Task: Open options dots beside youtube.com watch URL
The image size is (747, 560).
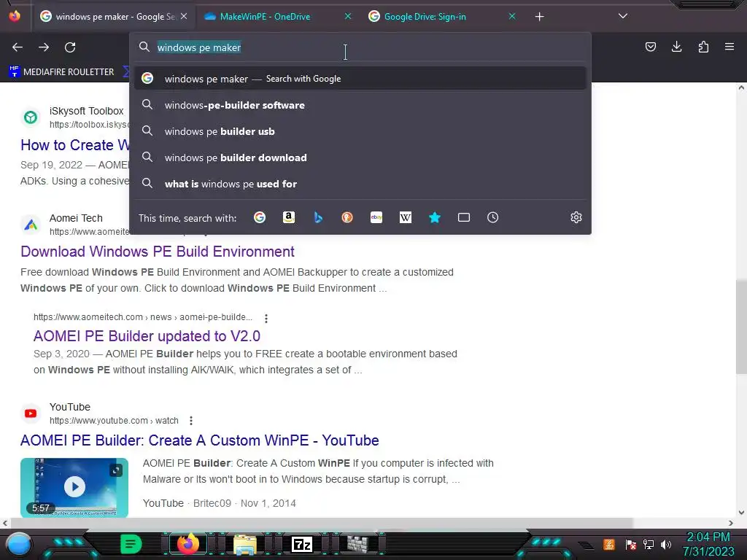Action: [190, 421]
